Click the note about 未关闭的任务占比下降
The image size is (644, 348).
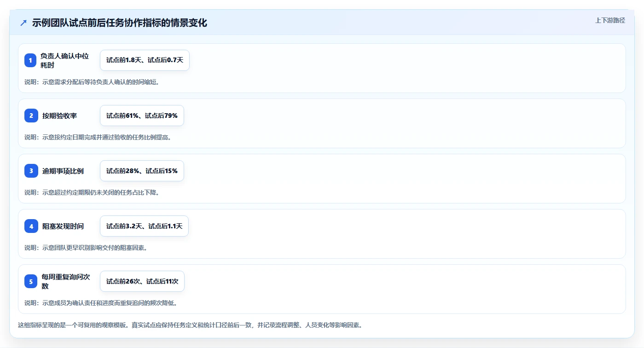pyautogui.click(x=92, y=192)
